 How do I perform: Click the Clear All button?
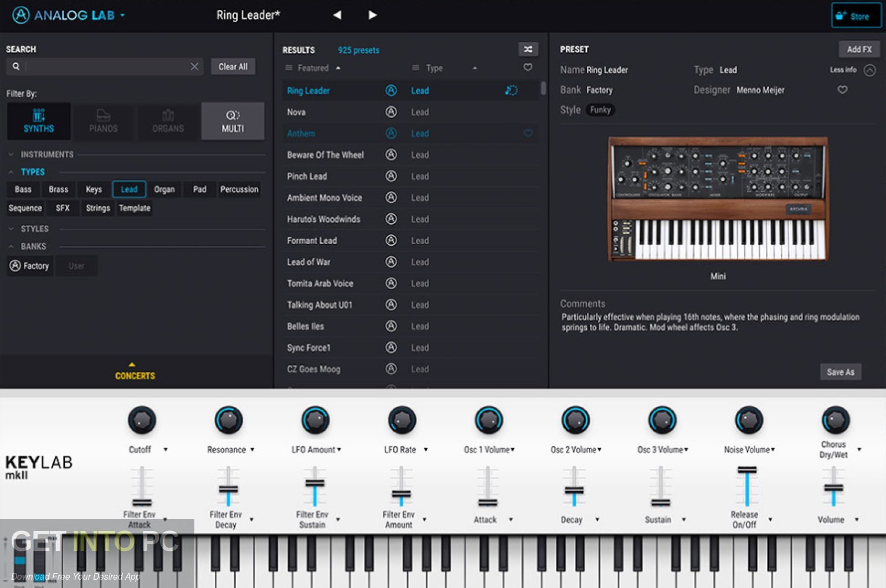point(233,66)
